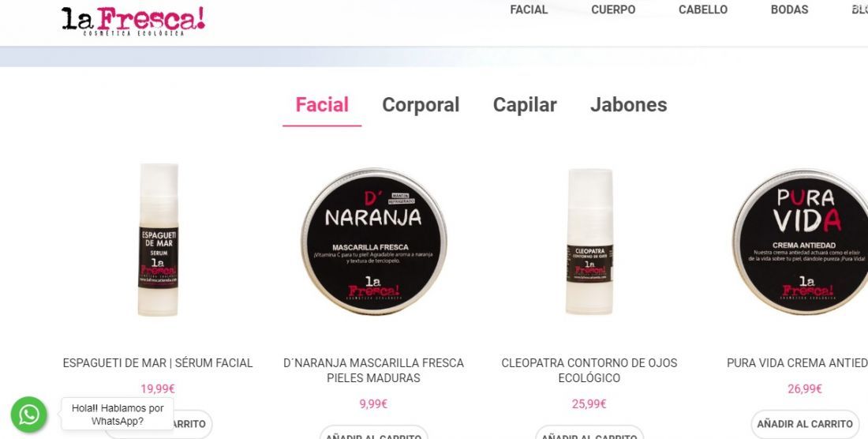Open Pura Vida Crema product title link
The image size is (868, 439).
(797, 363)
